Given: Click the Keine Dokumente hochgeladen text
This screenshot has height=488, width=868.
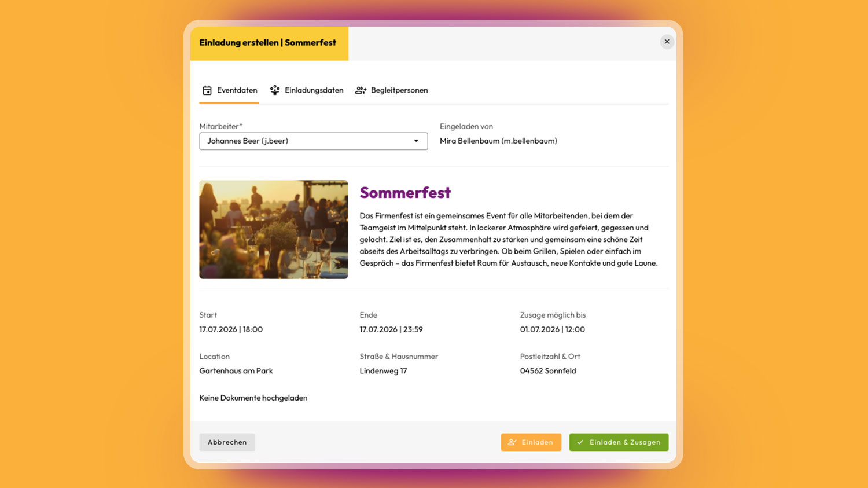Looking at the screenshot, I should (253, 398).
